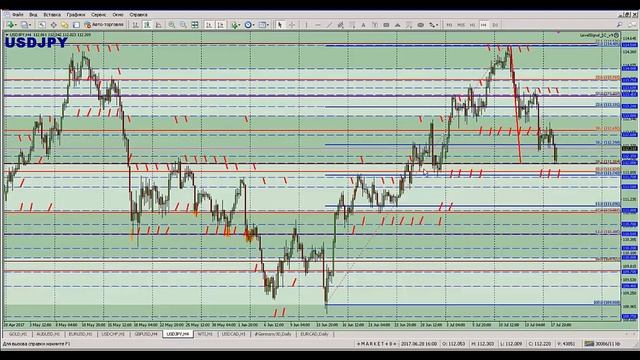Show the Terminal panel icon
This screenshot has width=640, height=360.
pyautogui.click(x=76, y=25)
